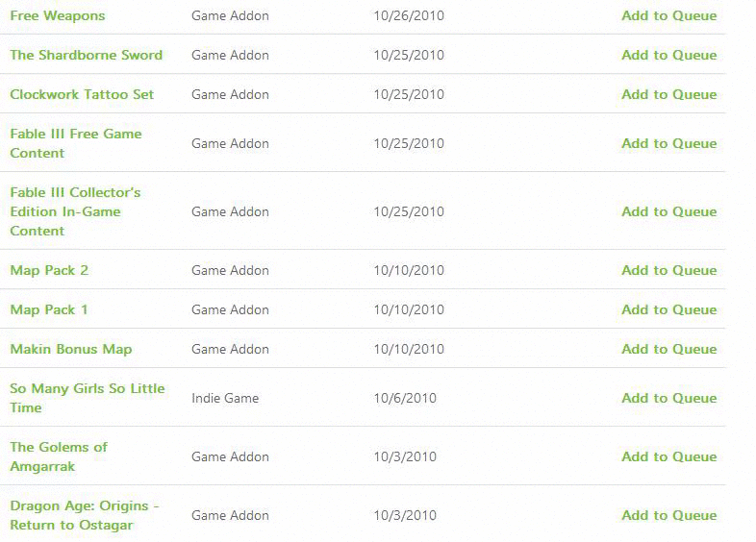Viewport: 756px width, 542px height.
Task: Add Makin Bonus Map to queue
Action: [x=668, y=349]
